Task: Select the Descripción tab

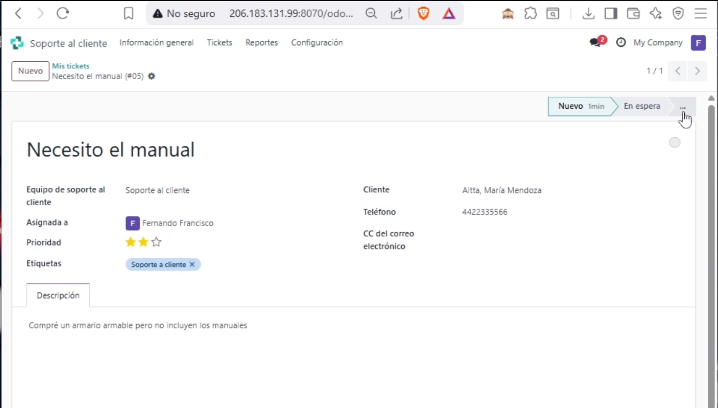Action: point(58,295)
